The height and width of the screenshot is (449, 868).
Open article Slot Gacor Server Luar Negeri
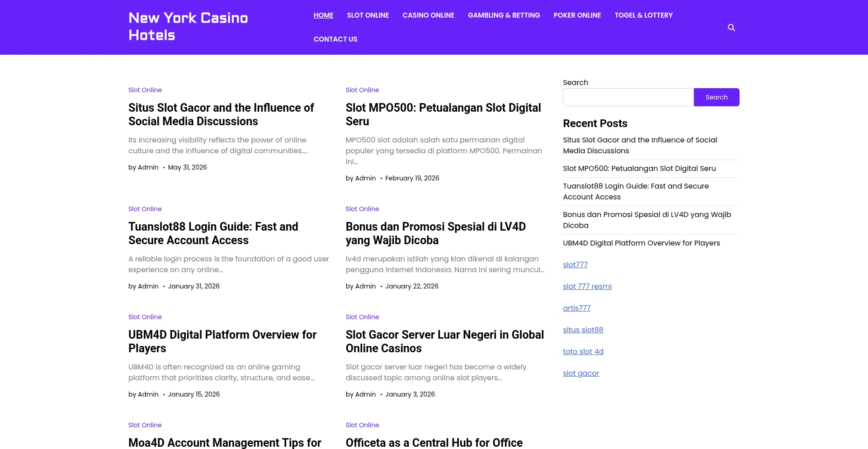coord(445,341)
